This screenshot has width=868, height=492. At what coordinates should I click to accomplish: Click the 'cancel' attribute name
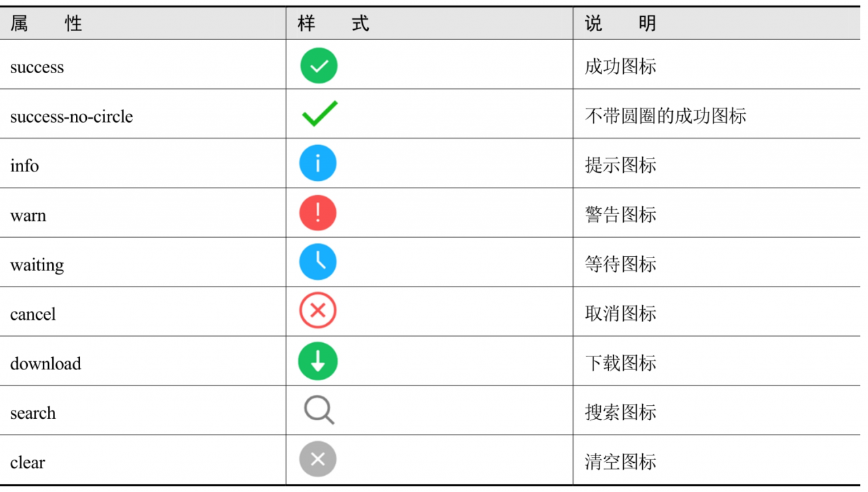[x=33, y=314]
